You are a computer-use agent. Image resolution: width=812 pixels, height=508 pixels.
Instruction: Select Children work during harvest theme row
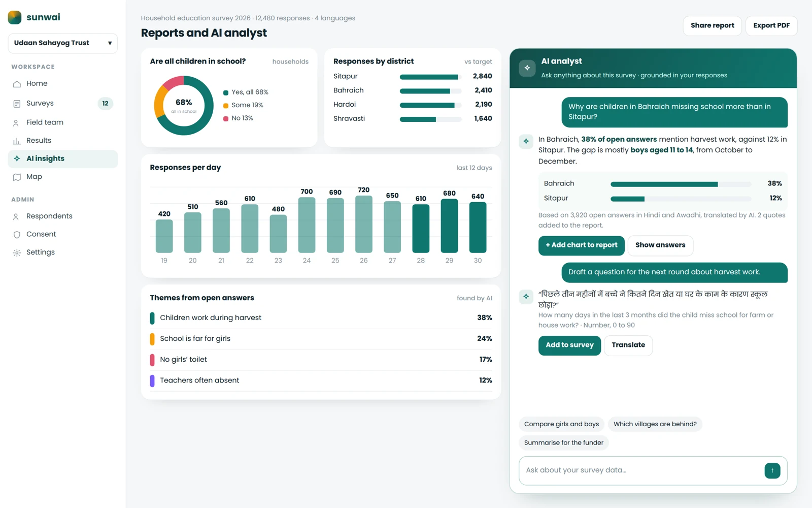pos(321,318)
